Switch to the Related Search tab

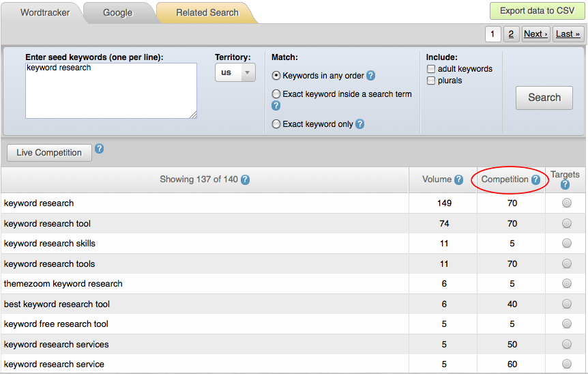pos(207,13)
